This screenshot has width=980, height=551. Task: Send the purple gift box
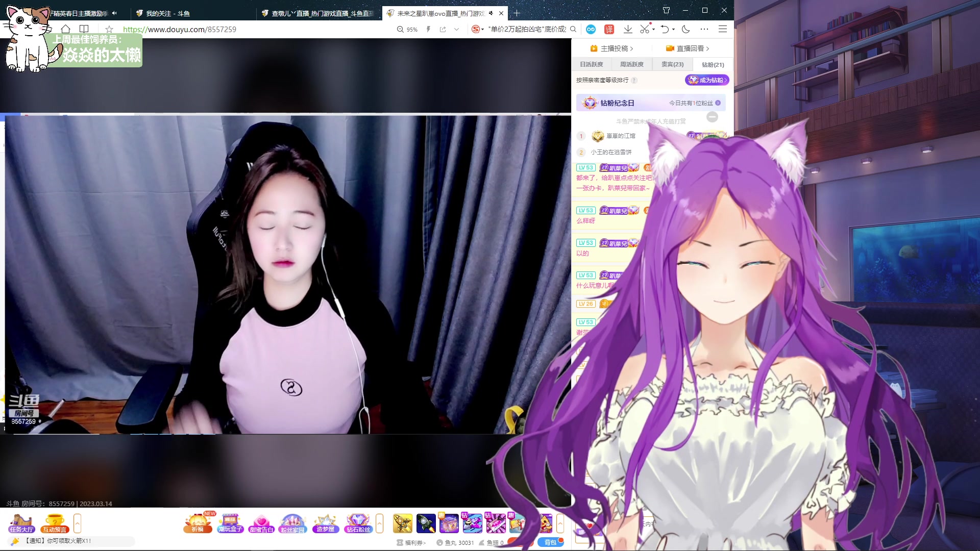[449, 523]
